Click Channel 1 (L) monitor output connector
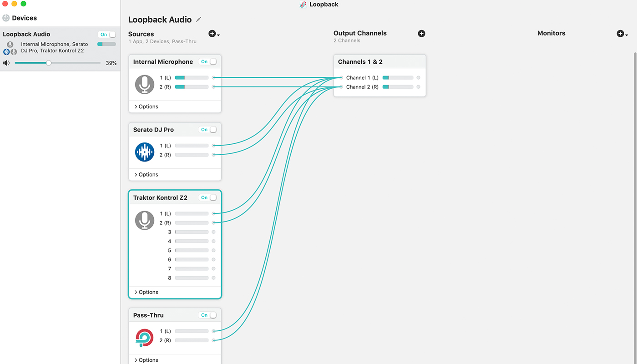Viewport: 637px width, 364px height. [418, 78]
